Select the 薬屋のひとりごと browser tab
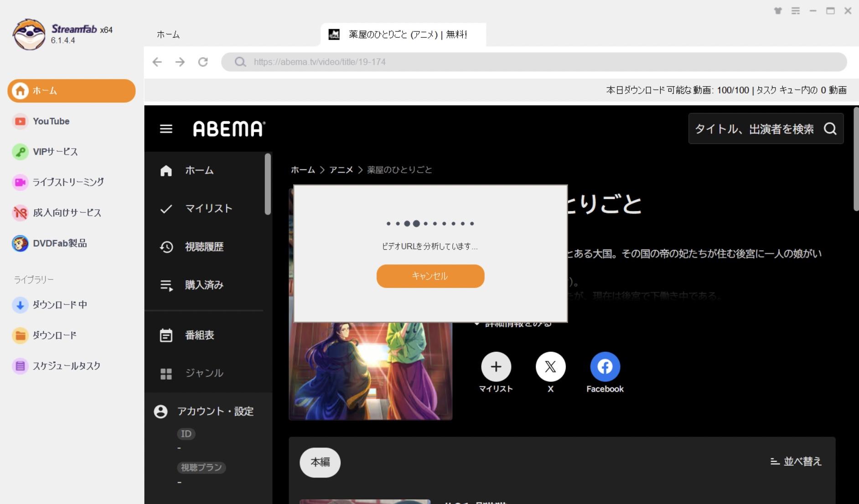Screen dimensions: 859x504 (x=403, y=35)
